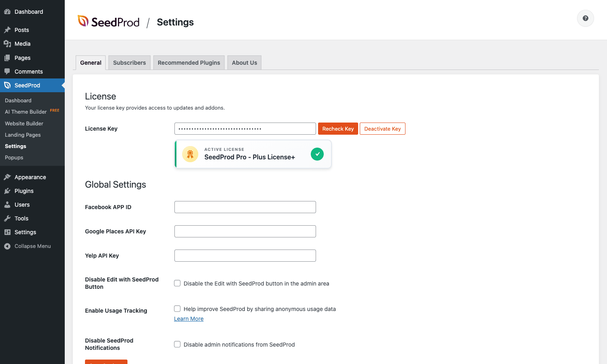
Task: Click the Users person icon
Action: click(x=7, y=205)
